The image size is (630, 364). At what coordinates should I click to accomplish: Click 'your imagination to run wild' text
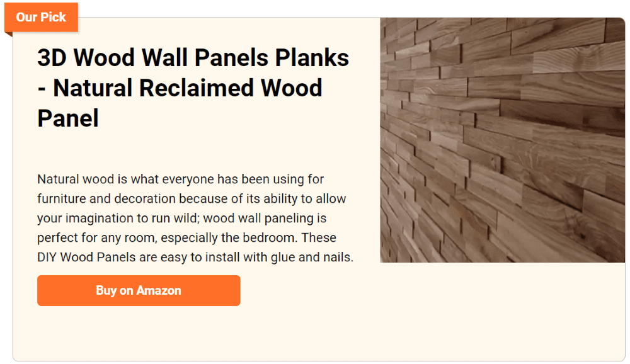pos(117,218)
